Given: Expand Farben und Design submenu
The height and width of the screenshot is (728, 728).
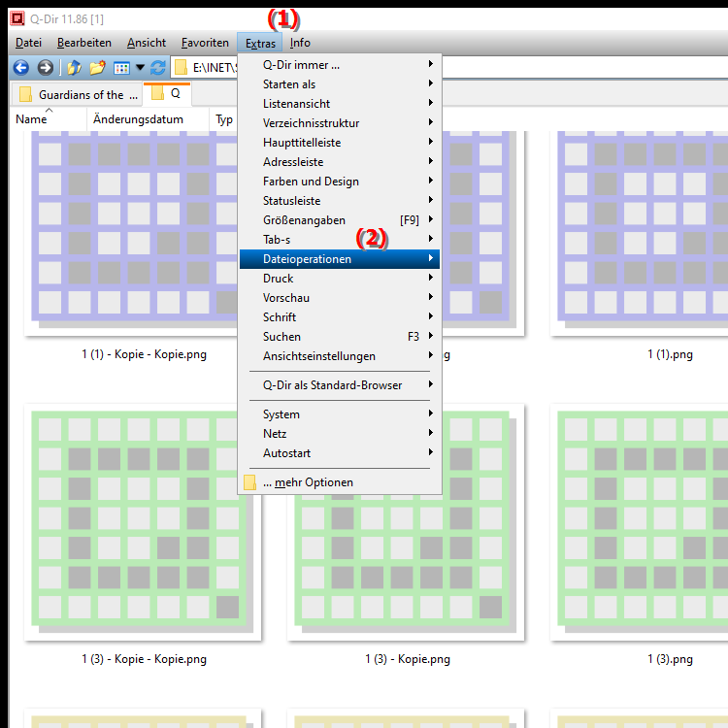Looking at the screenshot, I should pyautogui.click(x=340, y=182).
